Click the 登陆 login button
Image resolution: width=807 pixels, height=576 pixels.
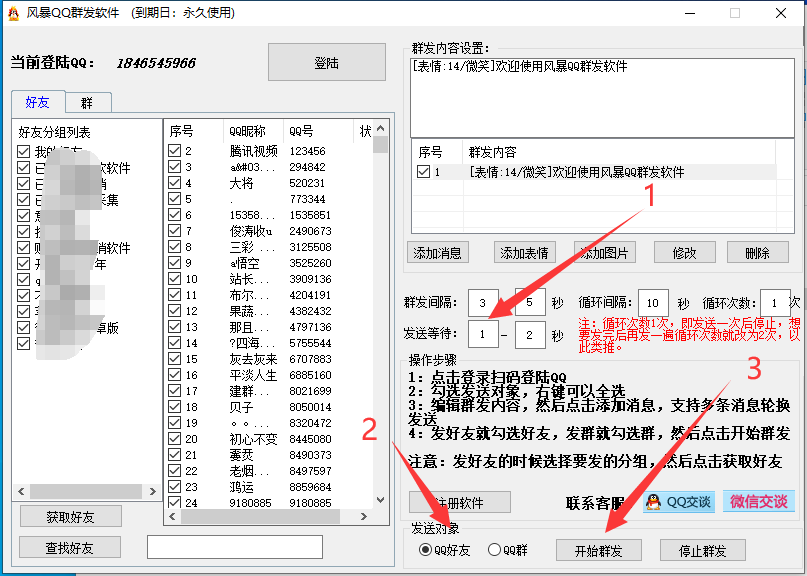[x=326, y=62]
